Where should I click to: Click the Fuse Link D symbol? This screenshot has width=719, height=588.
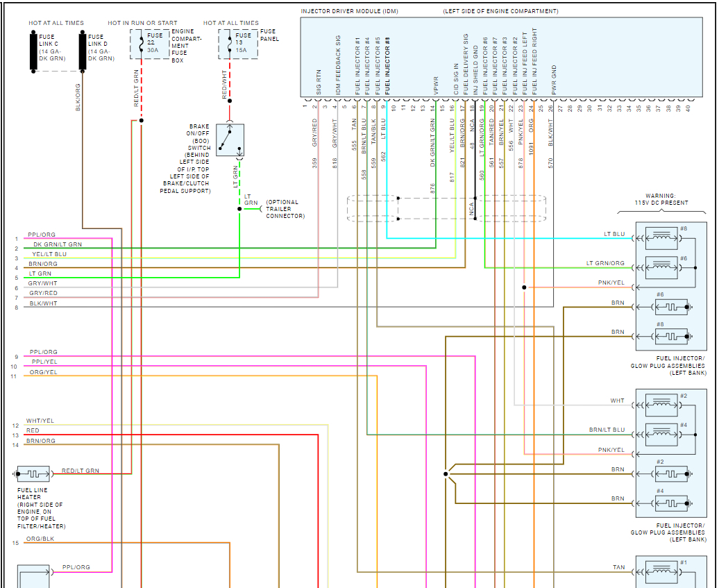(x=82, y=51)
